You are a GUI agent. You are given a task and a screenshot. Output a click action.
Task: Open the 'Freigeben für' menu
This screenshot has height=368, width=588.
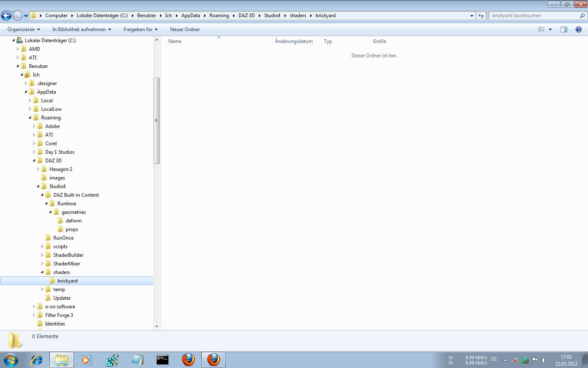(140, 29)
